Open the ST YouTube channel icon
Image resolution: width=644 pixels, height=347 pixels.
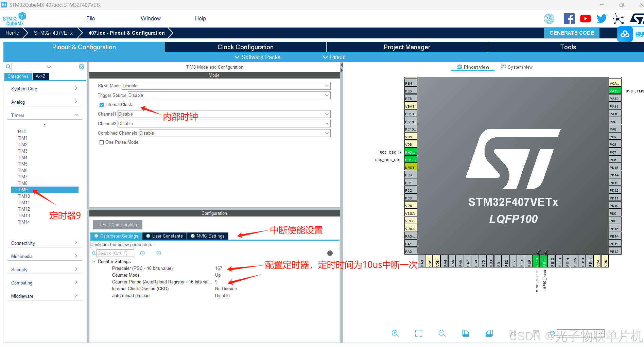pos(585,19)
